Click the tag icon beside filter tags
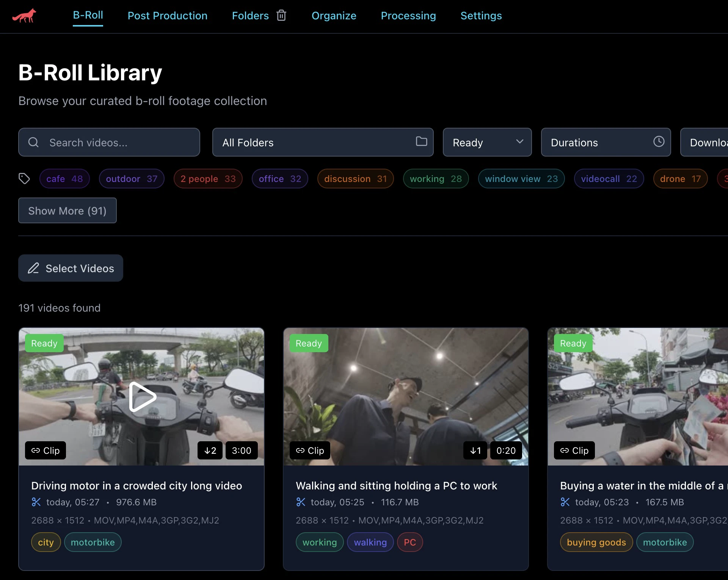This screenshot has height=580, width=728. (24, 178)
